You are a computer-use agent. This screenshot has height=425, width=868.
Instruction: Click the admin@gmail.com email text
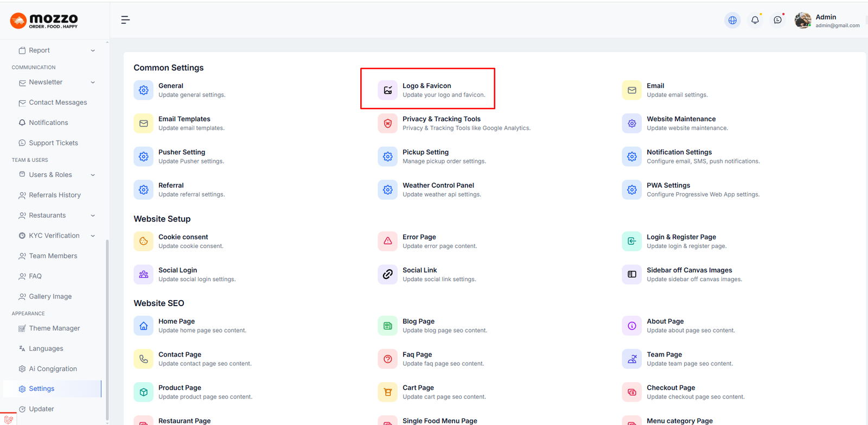[x=838, y=26]
